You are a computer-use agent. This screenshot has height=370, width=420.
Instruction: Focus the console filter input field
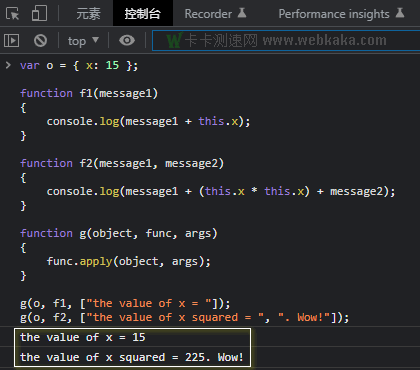tap(286, 41)
